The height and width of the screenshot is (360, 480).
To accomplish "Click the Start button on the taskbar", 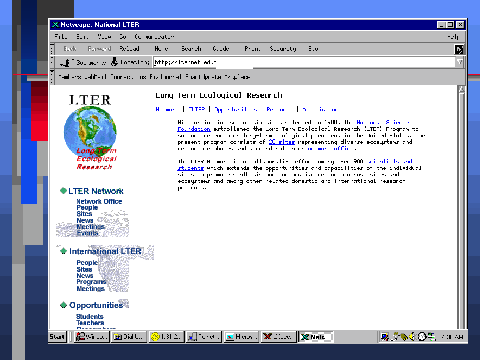I will [x=57, y=337].
